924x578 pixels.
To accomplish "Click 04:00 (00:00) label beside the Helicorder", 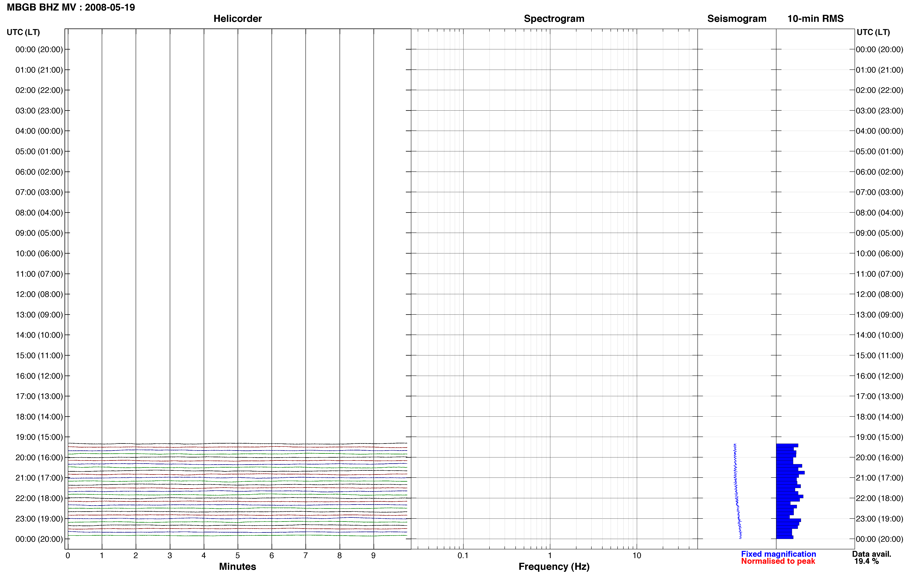I will pos(39,131).
